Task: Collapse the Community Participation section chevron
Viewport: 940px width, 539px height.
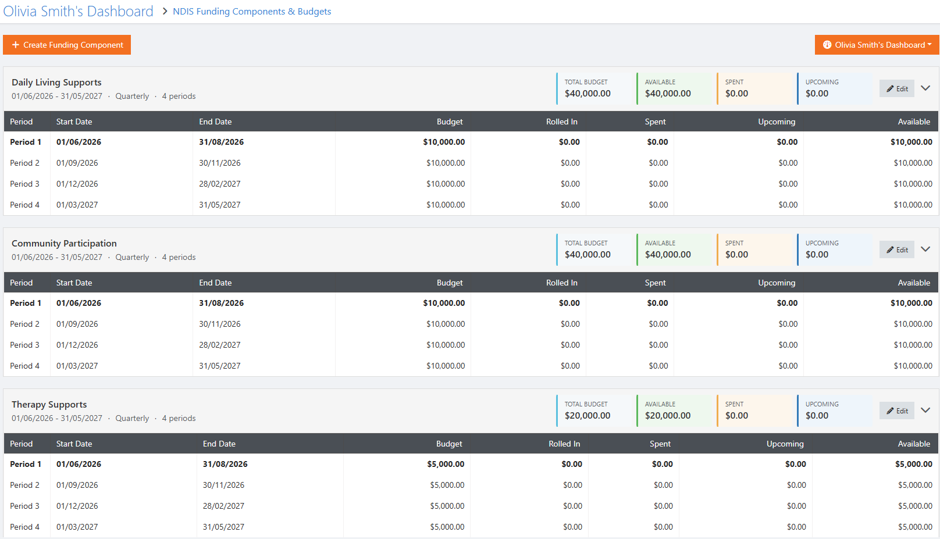Action: click(x=926, y=249)
